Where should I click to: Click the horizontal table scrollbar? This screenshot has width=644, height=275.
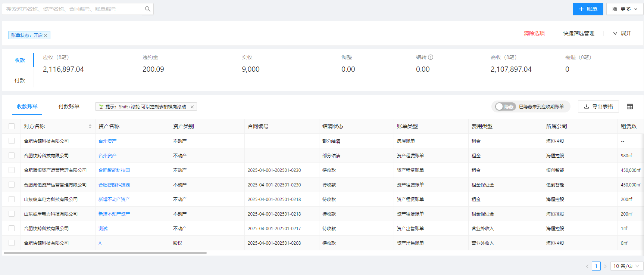coord(105,253)
